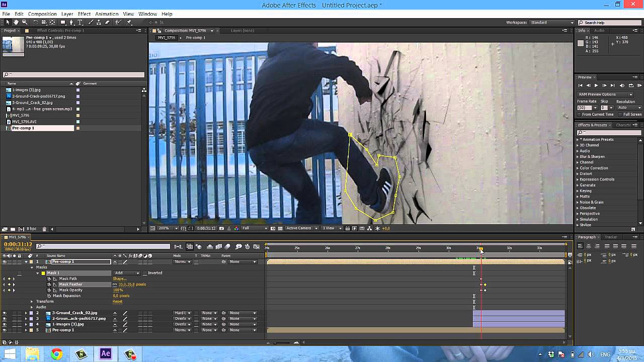Select the Selection arrow tool

coord(8,22)
